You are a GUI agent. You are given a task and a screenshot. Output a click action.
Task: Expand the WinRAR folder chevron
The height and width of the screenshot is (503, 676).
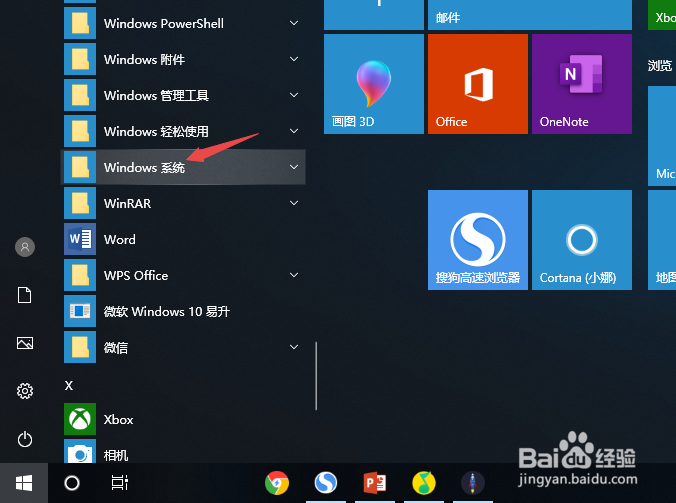294,203
